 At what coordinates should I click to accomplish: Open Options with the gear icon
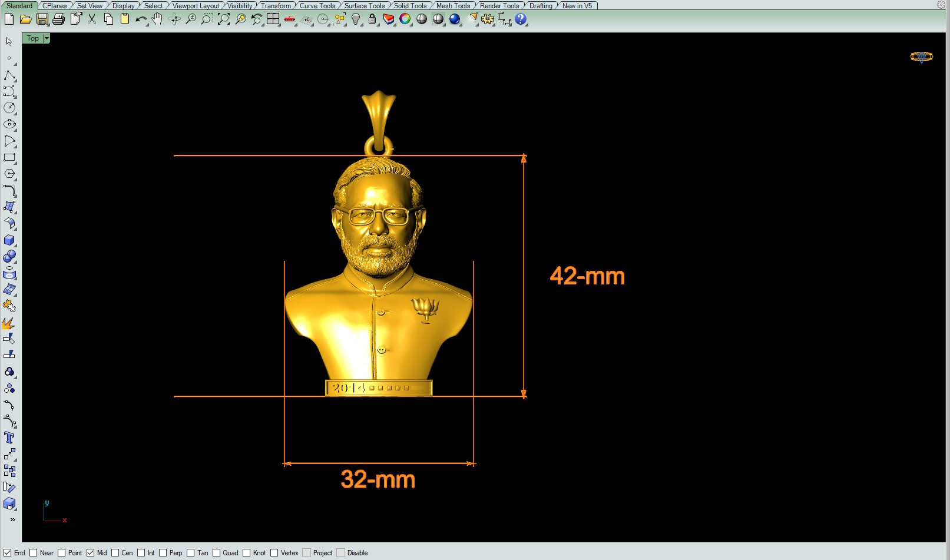[488, 19]
